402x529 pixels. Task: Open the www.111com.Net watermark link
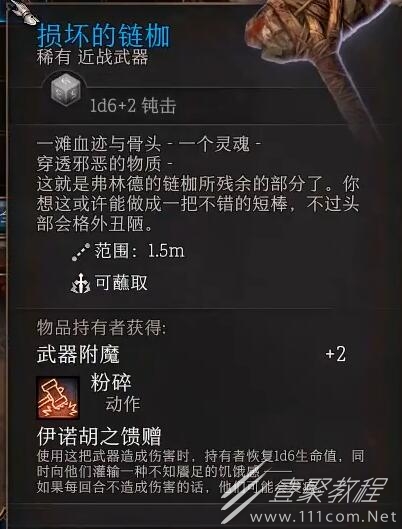tap(323, 517)
